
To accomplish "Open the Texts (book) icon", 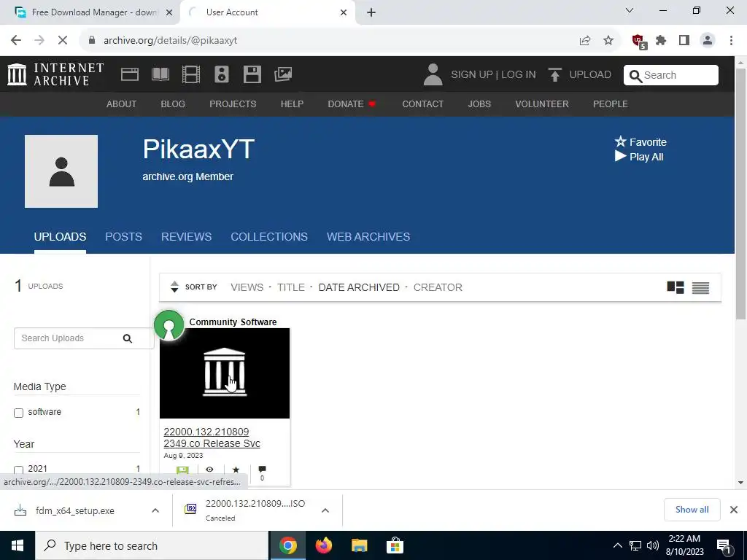I will pos(160,74).
